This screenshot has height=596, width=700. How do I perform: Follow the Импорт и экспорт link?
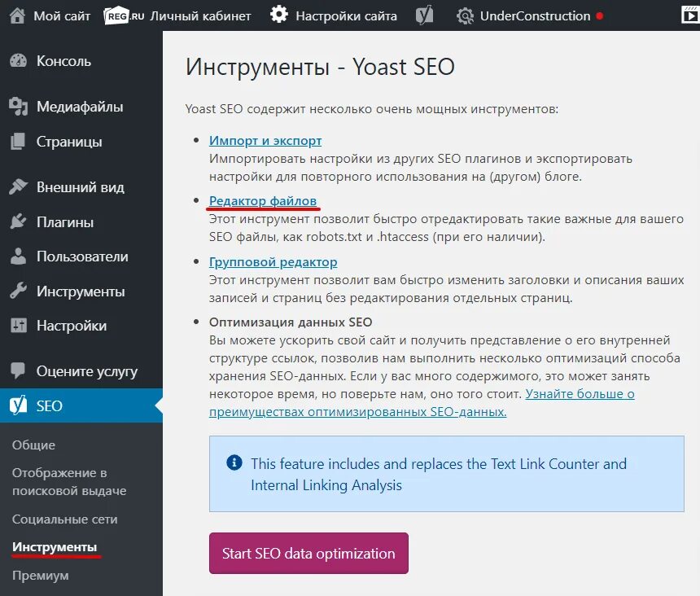click(x=265, y=141)
